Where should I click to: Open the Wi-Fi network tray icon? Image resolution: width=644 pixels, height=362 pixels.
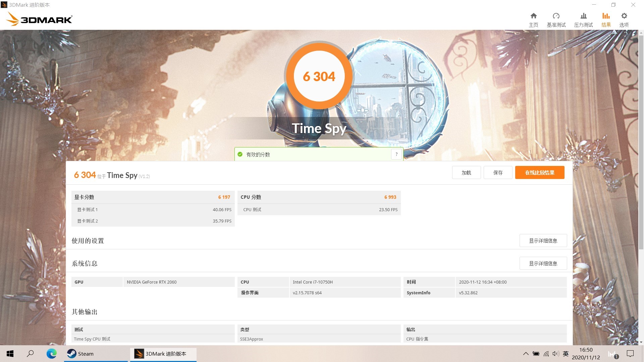pos(546,354)
